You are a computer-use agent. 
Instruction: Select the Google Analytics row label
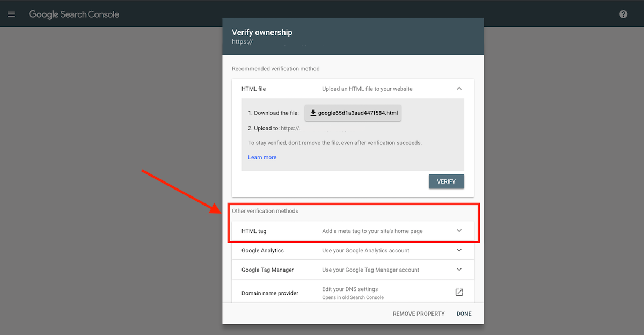tap(262, 250)
